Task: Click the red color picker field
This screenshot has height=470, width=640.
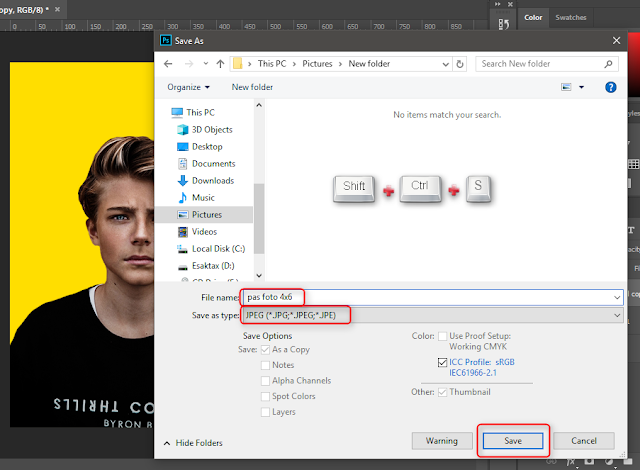Action: tap(633, 65)
